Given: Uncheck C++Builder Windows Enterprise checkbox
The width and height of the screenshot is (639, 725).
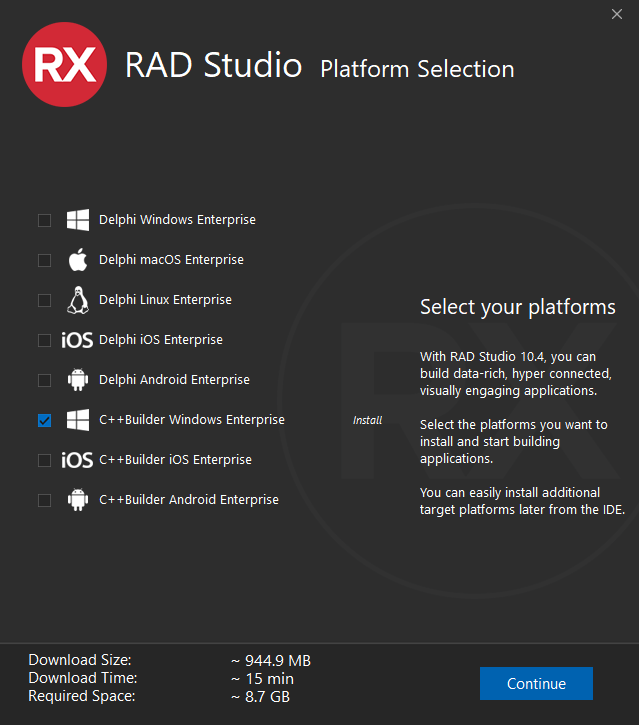Looking at the screenshot, I should [44, 420].
